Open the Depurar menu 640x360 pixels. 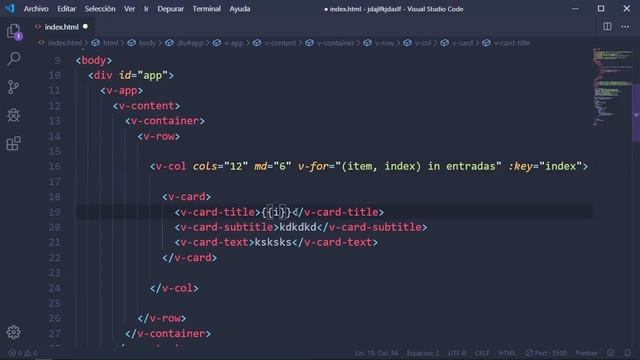(171, 9)
